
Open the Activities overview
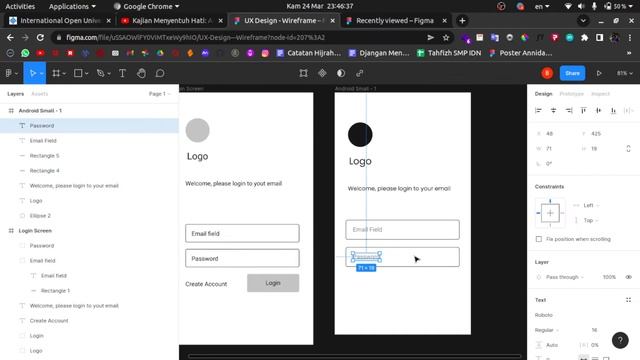tap(20, 6)
